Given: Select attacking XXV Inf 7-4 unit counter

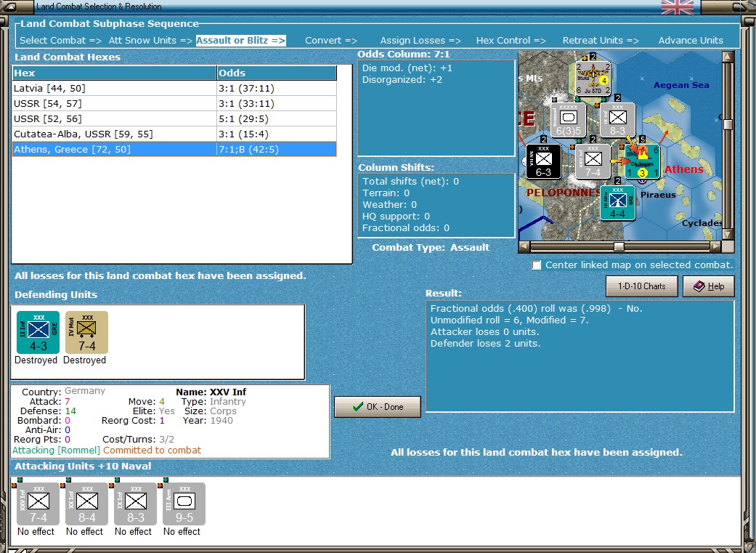Looking at the screenshot, I should click(38, 504).
